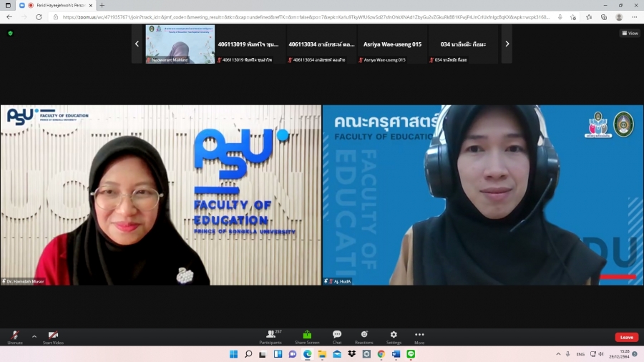Show previous participants with left arrow
Viewport: 644px width, 362px height.
pos(137,44)
